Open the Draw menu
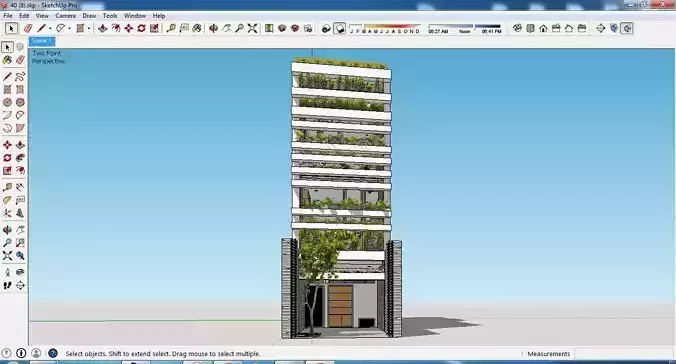 89,16
